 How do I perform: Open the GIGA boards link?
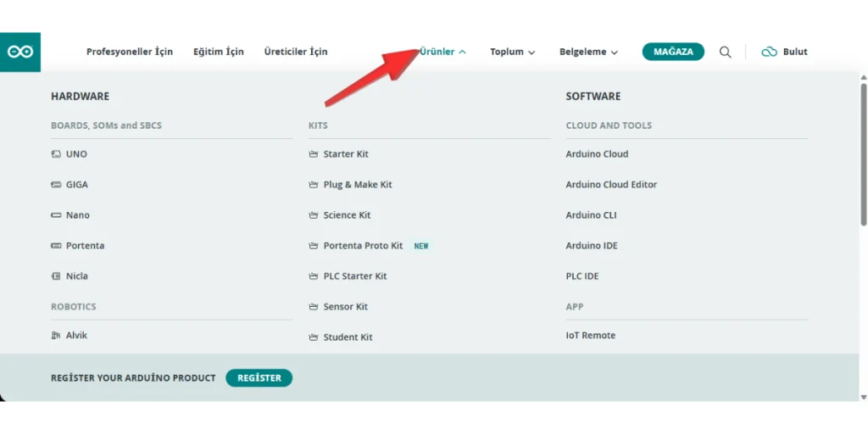77,185
